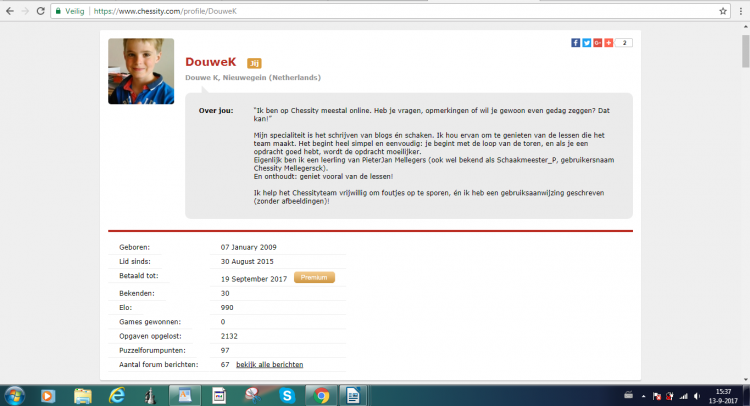Viewport: 750px width, 406px height.
Task: Click the Elo value 990
Action: click(227, 307)
